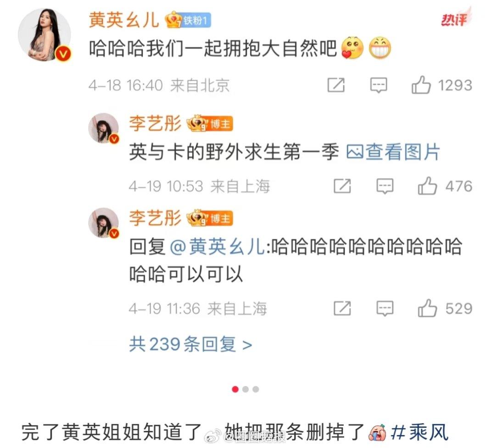Go to second image page dot
Viewport: 491px width, 448px height.
[x=245, y=389]
